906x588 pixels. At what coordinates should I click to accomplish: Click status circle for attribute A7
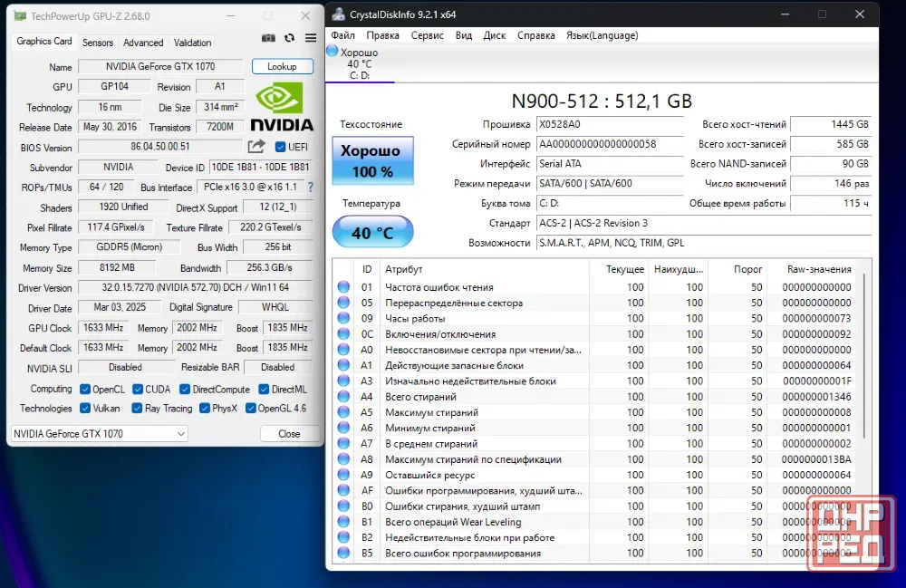coord(343,442)
